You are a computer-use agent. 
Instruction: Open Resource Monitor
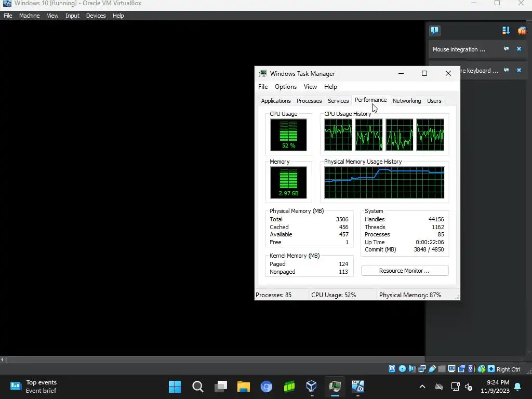404,271
